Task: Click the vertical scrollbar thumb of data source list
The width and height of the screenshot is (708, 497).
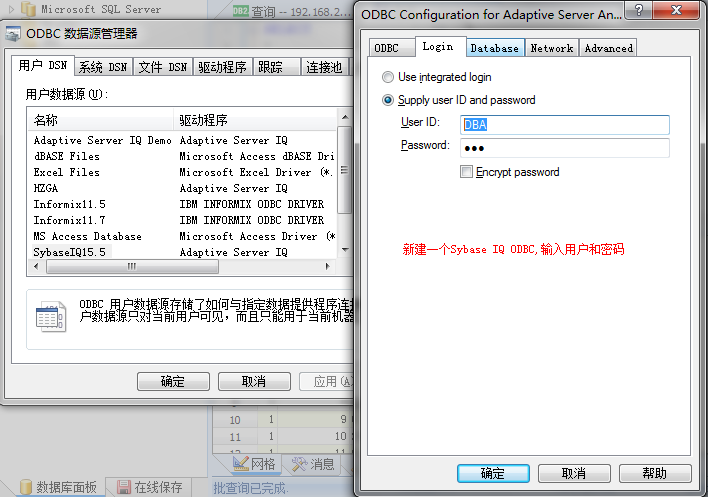Action: [x=345, y=170]
